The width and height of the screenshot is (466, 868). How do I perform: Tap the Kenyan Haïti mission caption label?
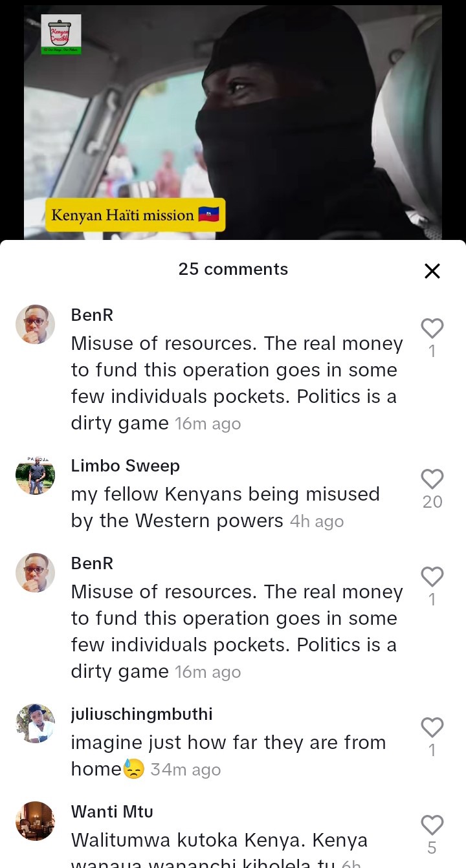(x=135, y=215)
